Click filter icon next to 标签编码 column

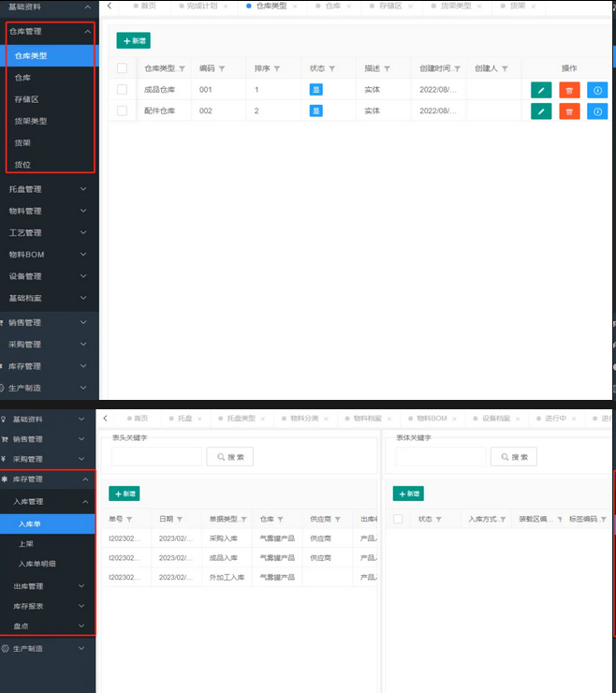coord(604,520)
